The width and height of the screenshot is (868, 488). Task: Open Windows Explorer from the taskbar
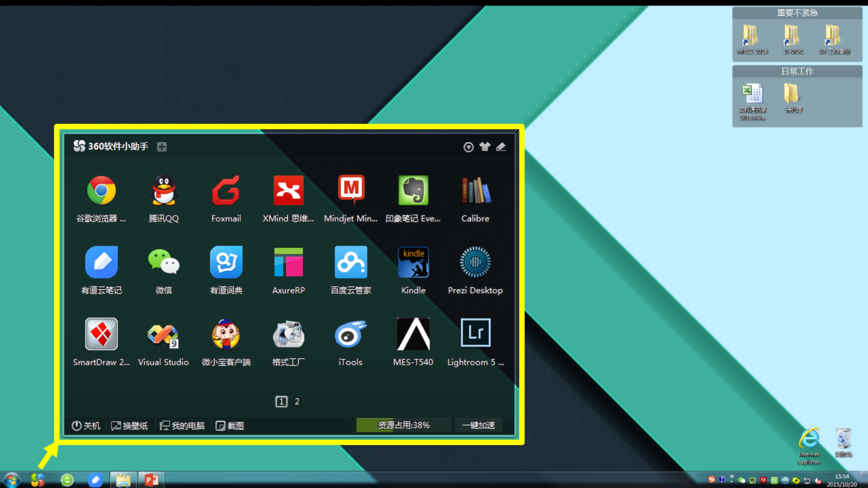[123, 480]
